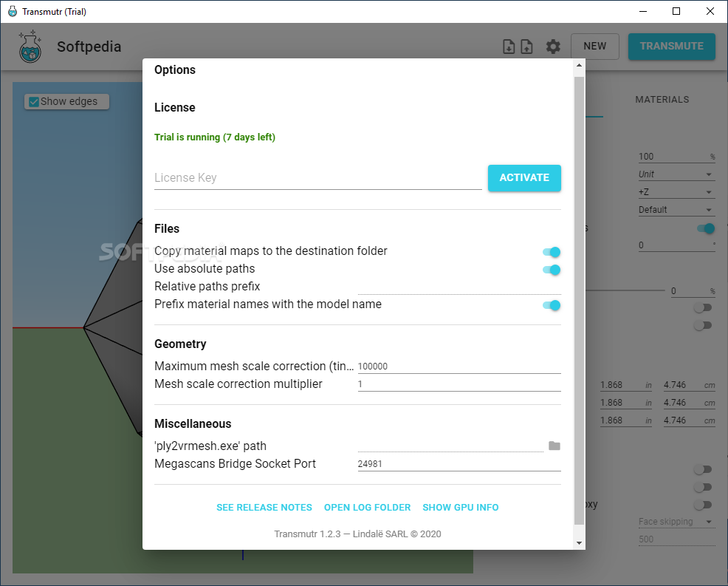Click the ply2vrmesh.exe path field
This screenshot has width=728, height=586.
coord(451,446)
